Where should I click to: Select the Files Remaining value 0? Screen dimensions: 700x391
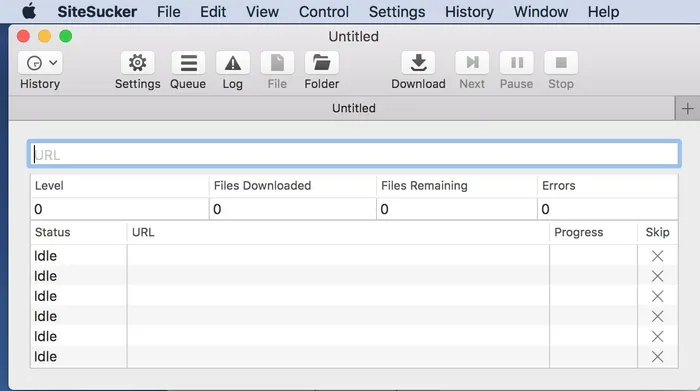coord(384,209)
